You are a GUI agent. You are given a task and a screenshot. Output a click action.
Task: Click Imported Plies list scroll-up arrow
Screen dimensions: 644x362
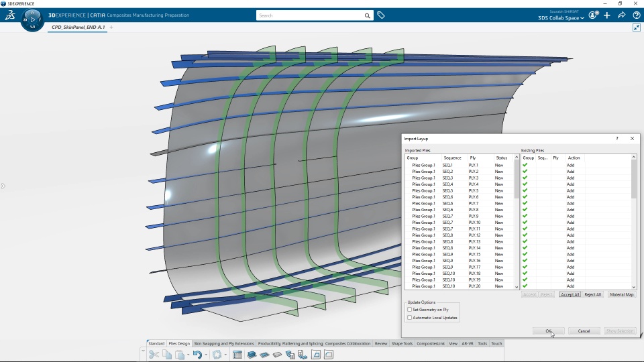click(x=517, y=158)
